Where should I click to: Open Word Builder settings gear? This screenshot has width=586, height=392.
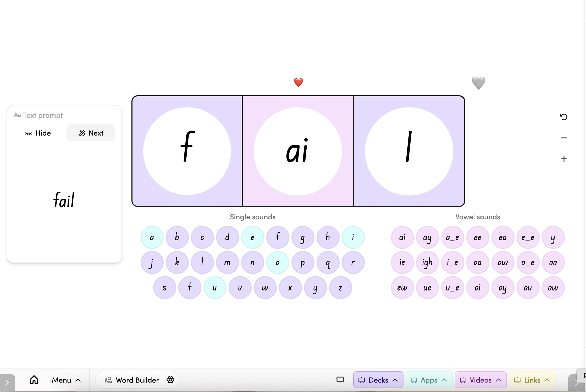170,380
